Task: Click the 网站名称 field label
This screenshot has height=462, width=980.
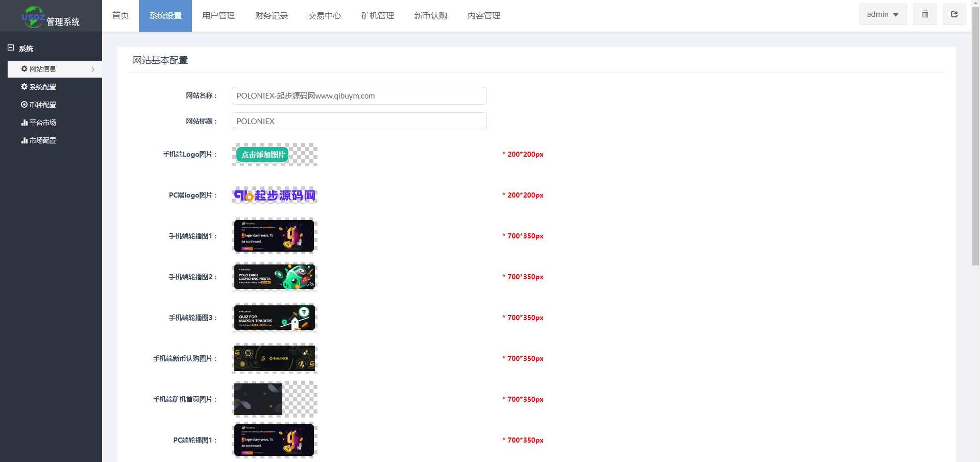Action: pos(201,95)
